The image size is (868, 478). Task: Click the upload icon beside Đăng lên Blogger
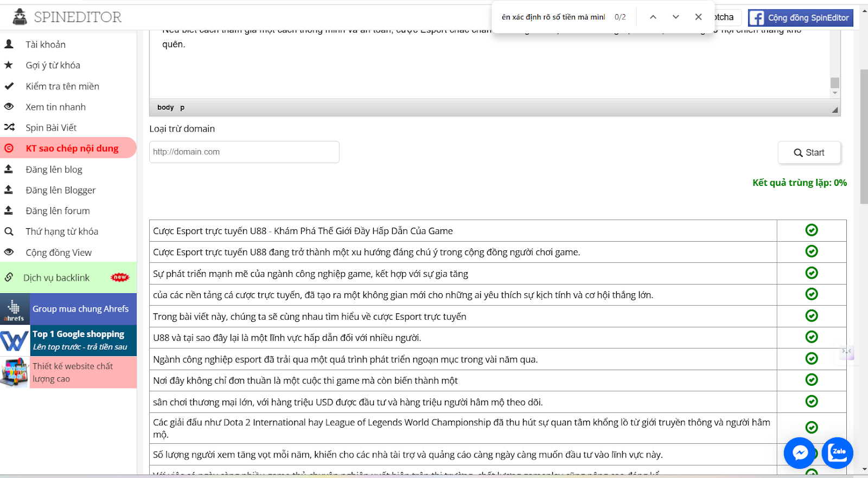[9, 189]
